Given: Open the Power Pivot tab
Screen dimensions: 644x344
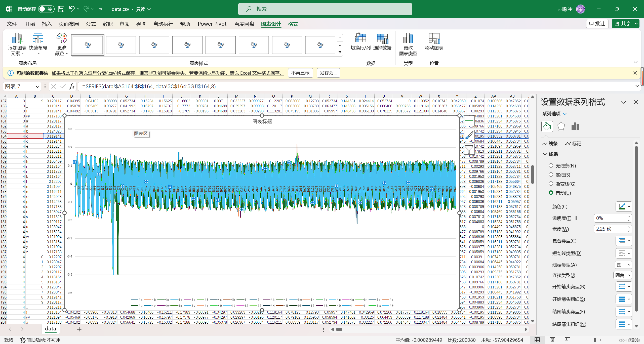Looking at the screenshot, I should [x=212, y=24].
